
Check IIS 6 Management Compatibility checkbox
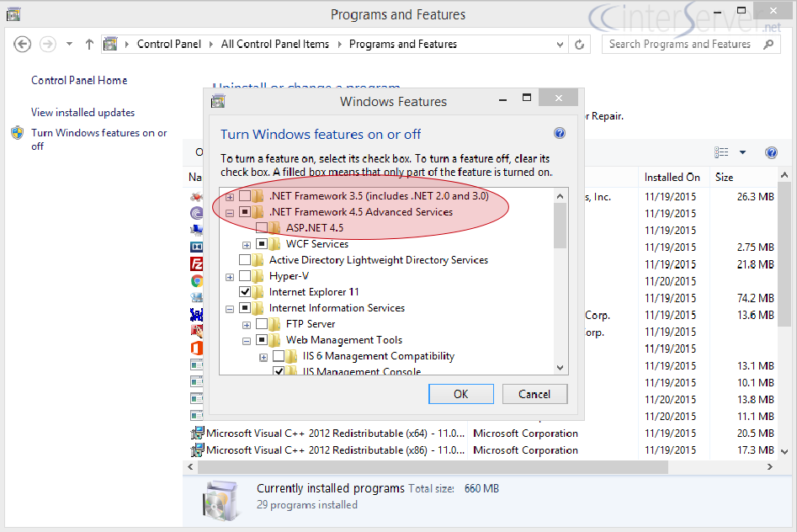click(x=279, y=356)
